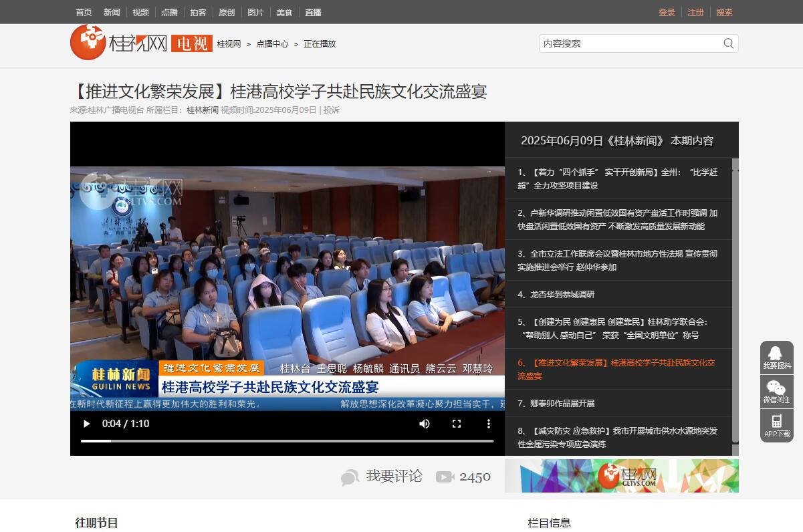
Task: Click the 我要评论 comment bubble icon
Action: (350, 477)
